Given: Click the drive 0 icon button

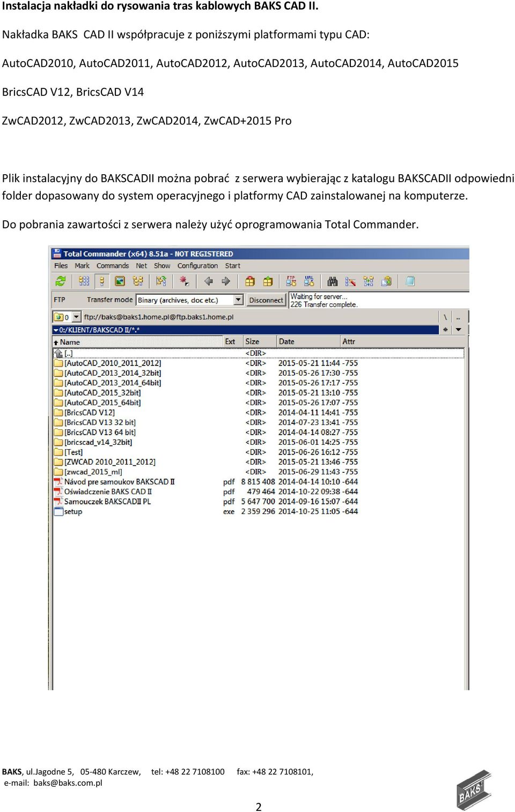Looking at the screenshot, I should pyautogui.click(x=62, y=317).
